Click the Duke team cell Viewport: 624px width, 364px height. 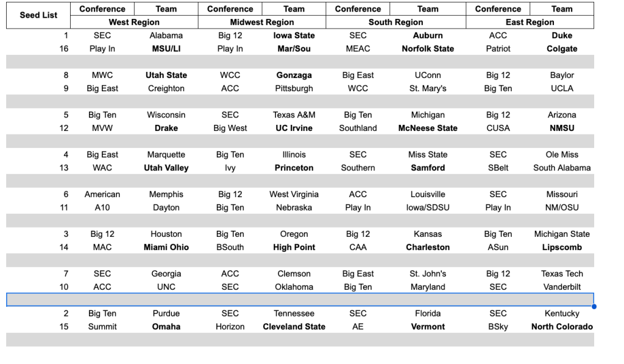tap(562, 35)
